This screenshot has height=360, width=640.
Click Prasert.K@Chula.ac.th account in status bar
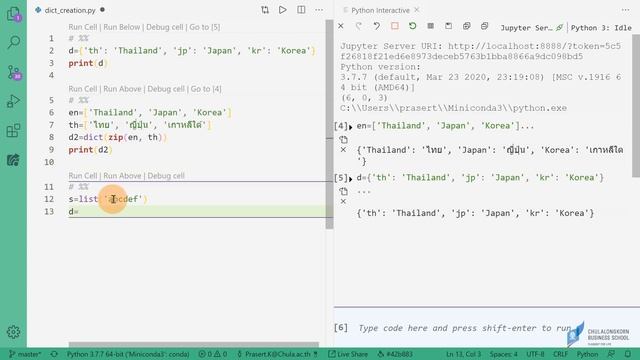(277, 354)
